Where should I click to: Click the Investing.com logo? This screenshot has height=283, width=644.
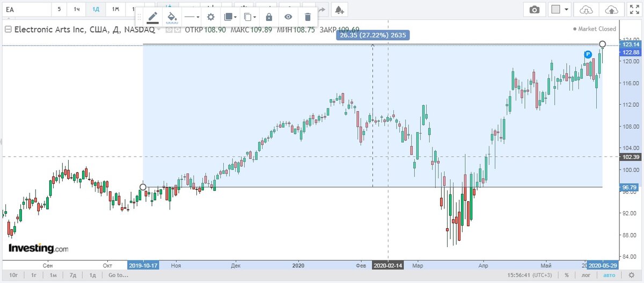pyautogui.click(x=38, y=249)
